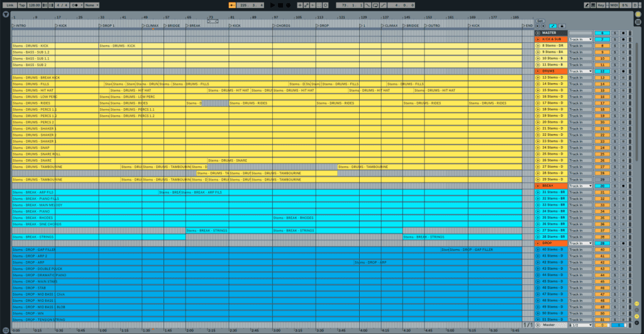The height and width of the screenshot is (334, 644).
Task: Toggle track activator 13
Action: pos(602,77)
